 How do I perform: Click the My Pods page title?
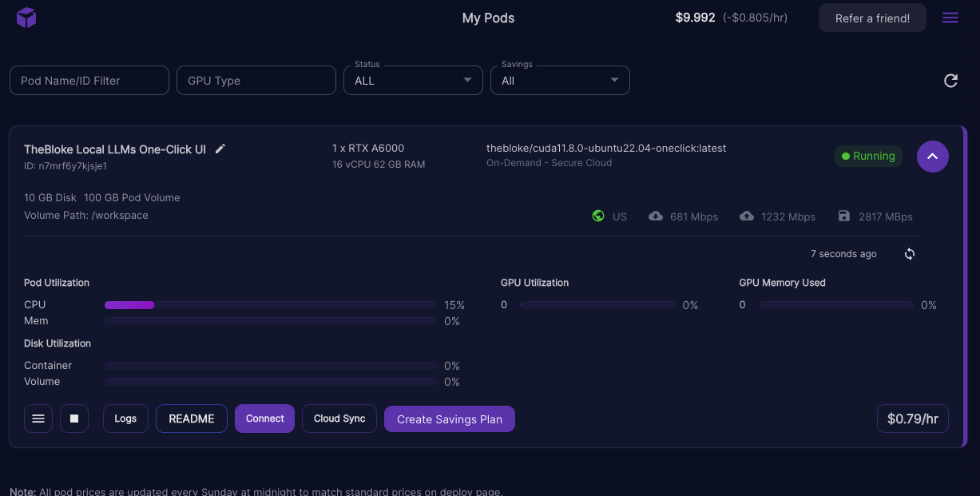(x=489, y=18)
